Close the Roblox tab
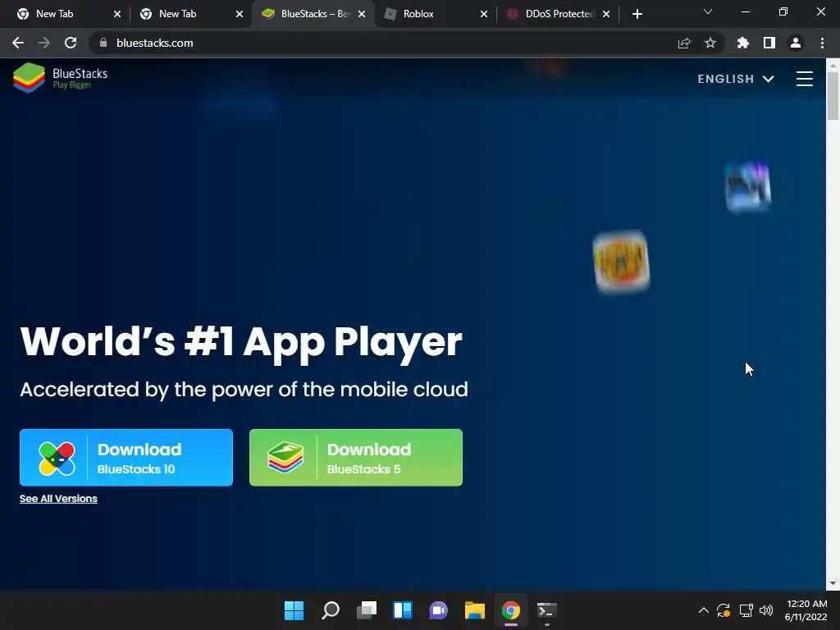Screen dimensions: 840x630 (484, 14)
